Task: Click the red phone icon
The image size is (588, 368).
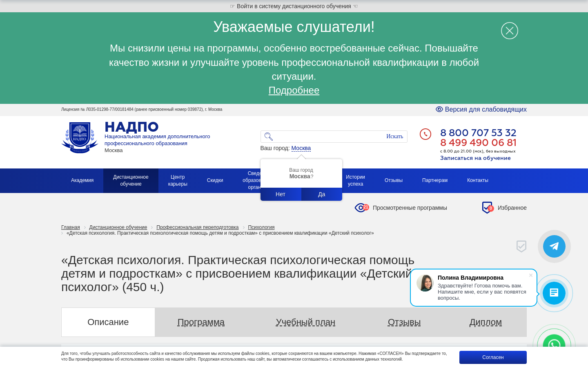Action: click(x=425, y=134)
